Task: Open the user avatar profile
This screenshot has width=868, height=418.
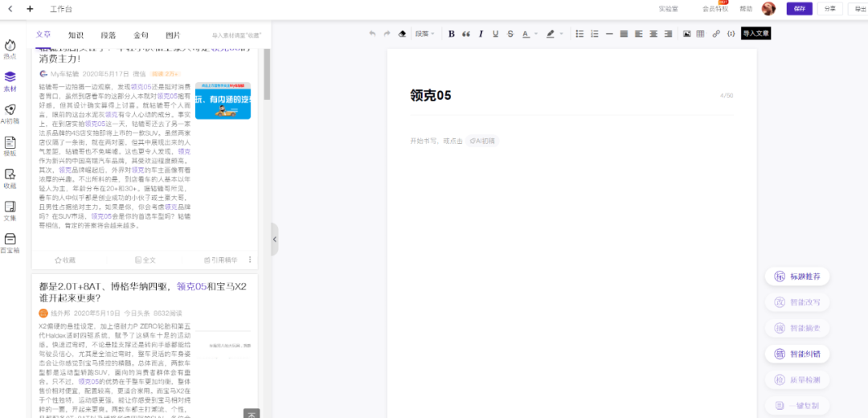Action: coord(768,9)
